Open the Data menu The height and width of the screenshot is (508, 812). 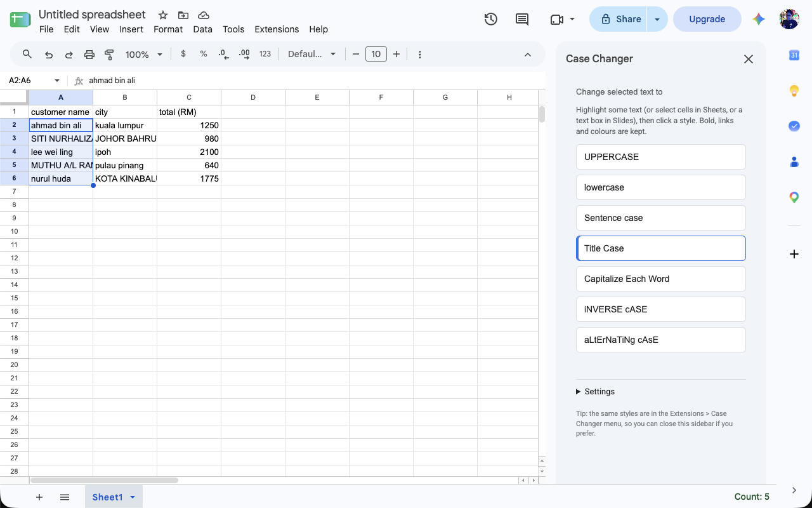tap(203, 29)
